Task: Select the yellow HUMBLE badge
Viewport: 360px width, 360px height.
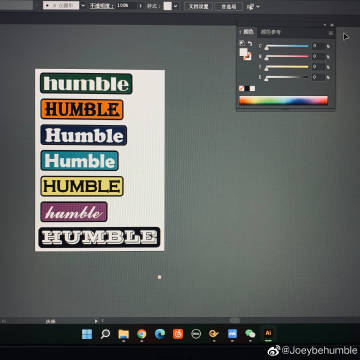Action: point(82,186)
